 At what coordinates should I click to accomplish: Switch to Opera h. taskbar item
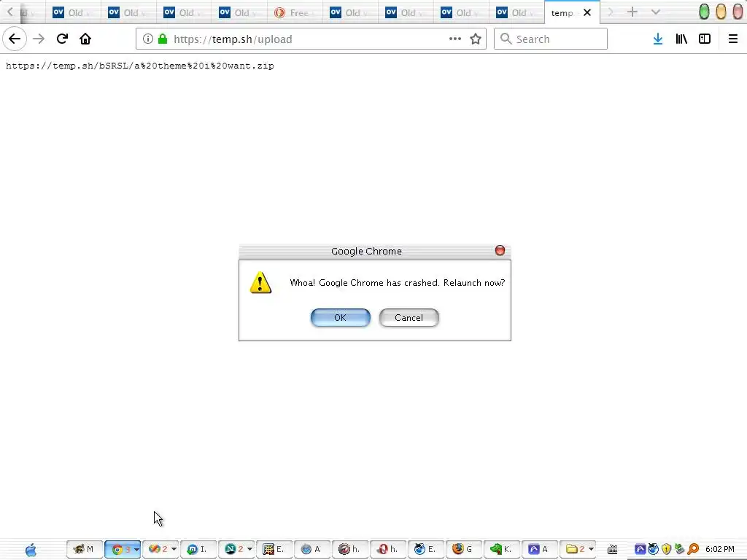[x=388, y=549]
